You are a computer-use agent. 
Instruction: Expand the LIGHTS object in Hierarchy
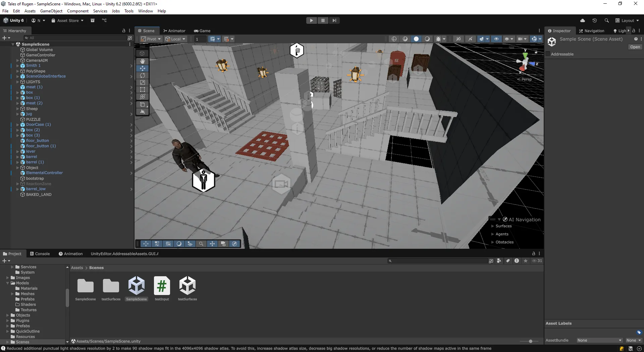[x=17, y=82]
